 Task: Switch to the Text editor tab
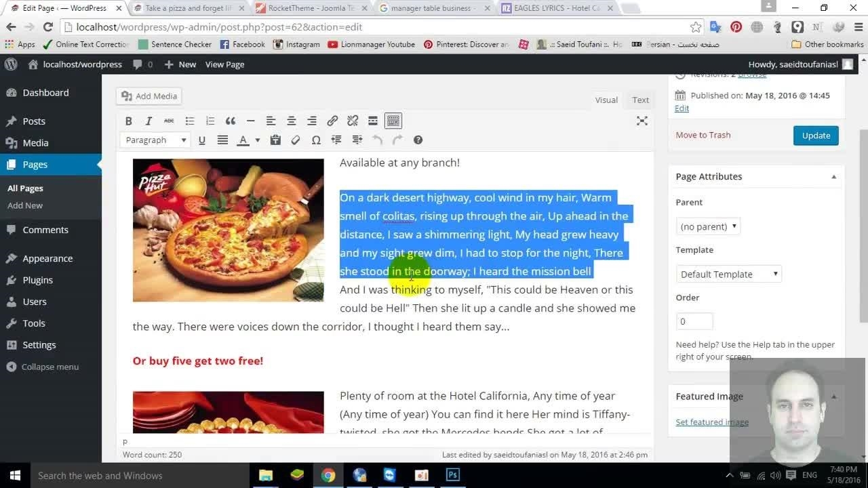(x=640, y=100)
